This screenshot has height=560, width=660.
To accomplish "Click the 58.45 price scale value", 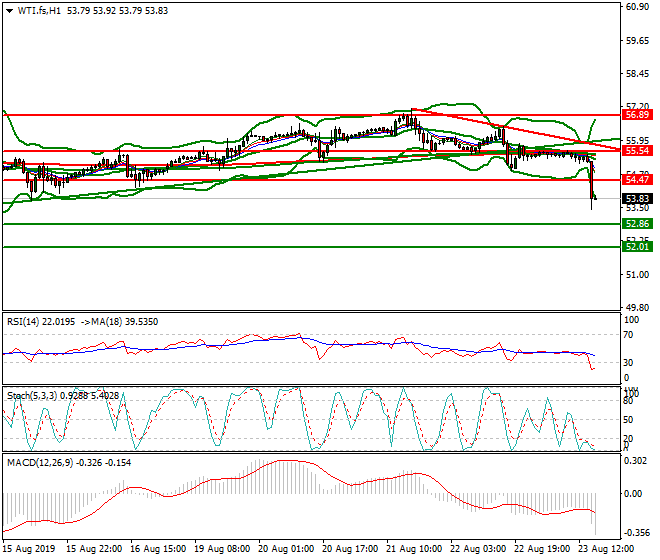I will [637, 74].
